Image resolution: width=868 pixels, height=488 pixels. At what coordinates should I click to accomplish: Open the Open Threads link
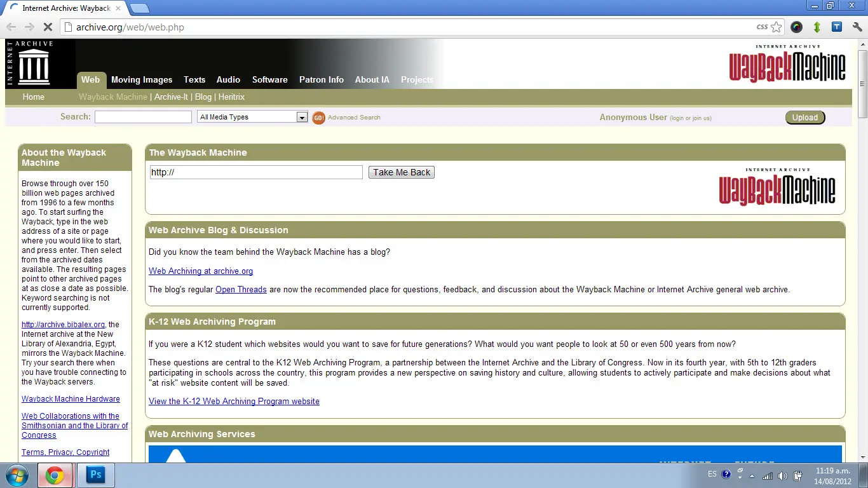pos(241,290)
